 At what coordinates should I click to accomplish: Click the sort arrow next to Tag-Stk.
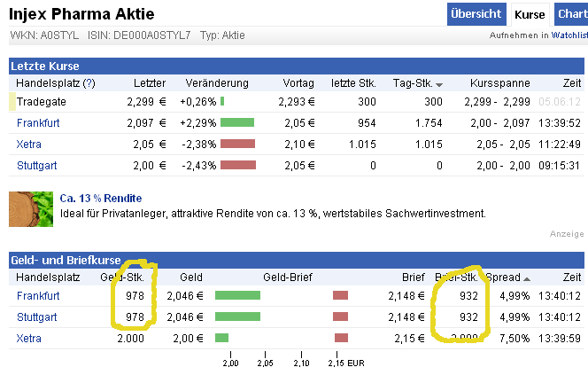438,83
